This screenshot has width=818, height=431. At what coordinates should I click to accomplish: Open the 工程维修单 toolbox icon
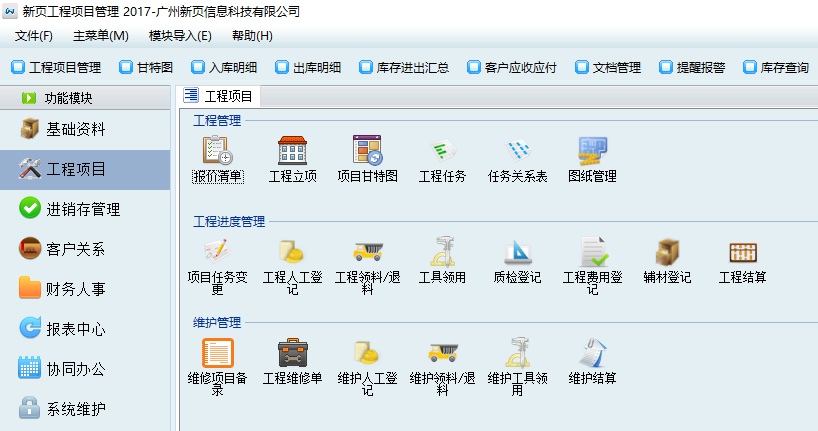tap(292, 353)
